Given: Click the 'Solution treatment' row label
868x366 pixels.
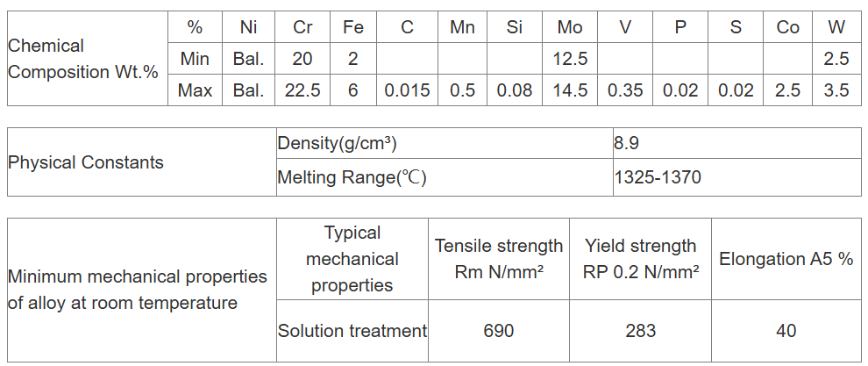Looking at the screenshot, I should 352,331.
